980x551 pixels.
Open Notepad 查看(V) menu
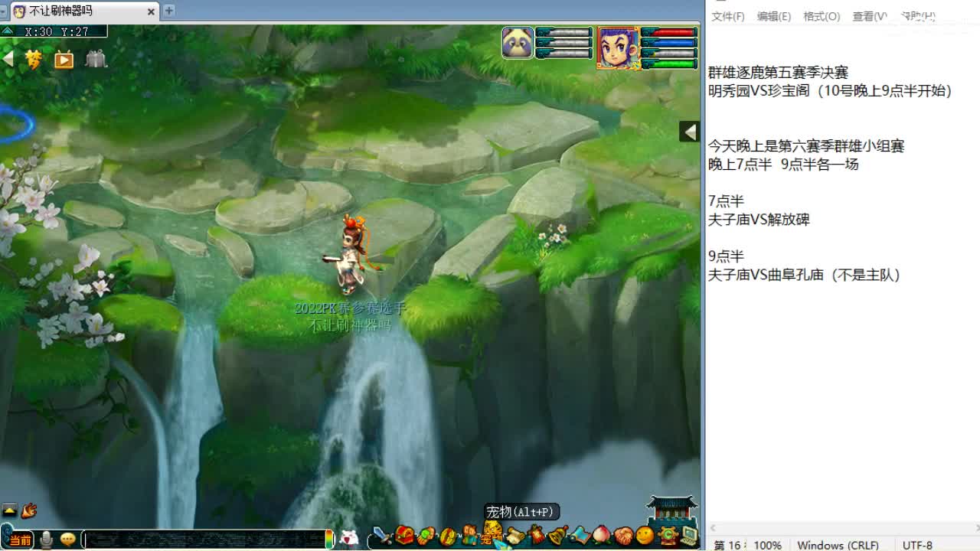pyautogui.click(x=870, y=16)
